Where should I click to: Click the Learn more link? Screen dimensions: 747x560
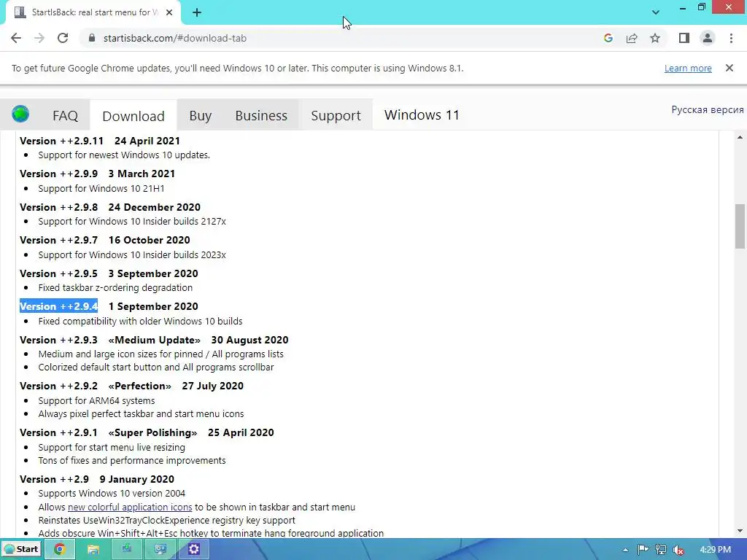click(688, 68)
